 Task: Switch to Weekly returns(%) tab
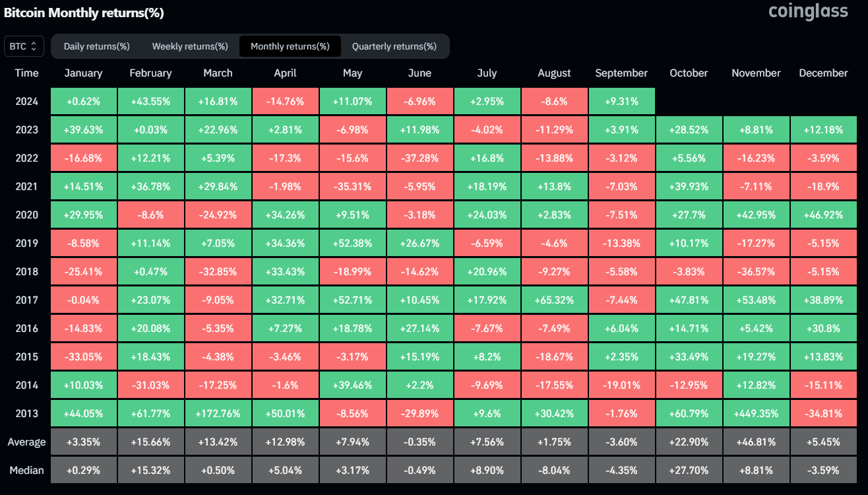click(190, 47)
